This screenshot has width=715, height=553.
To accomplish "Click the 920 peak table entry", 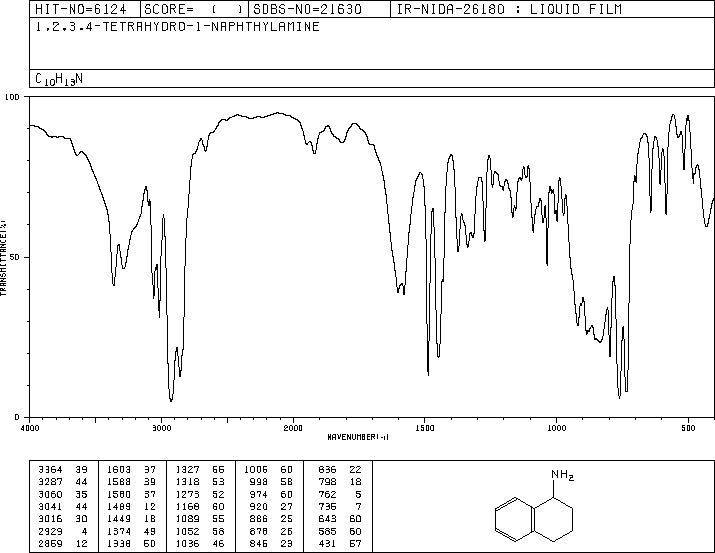I will (x=271, y=506).
